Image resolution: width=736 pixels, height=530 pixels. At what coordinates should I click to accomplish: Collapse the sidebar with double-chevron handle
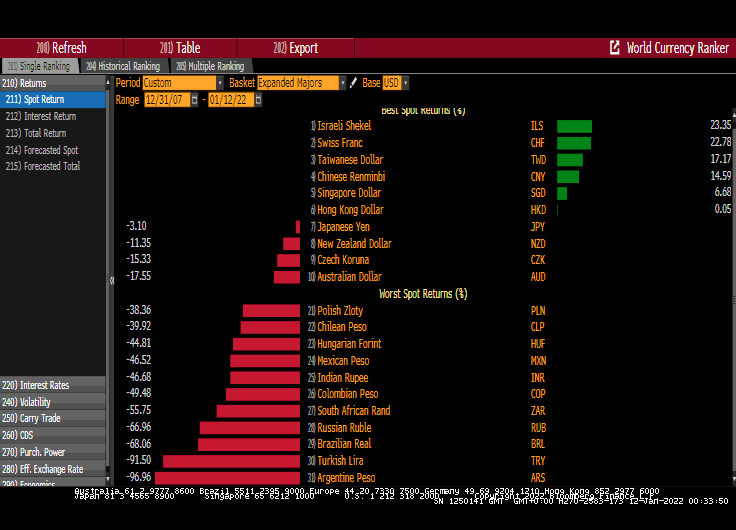(x=112, y=281)
